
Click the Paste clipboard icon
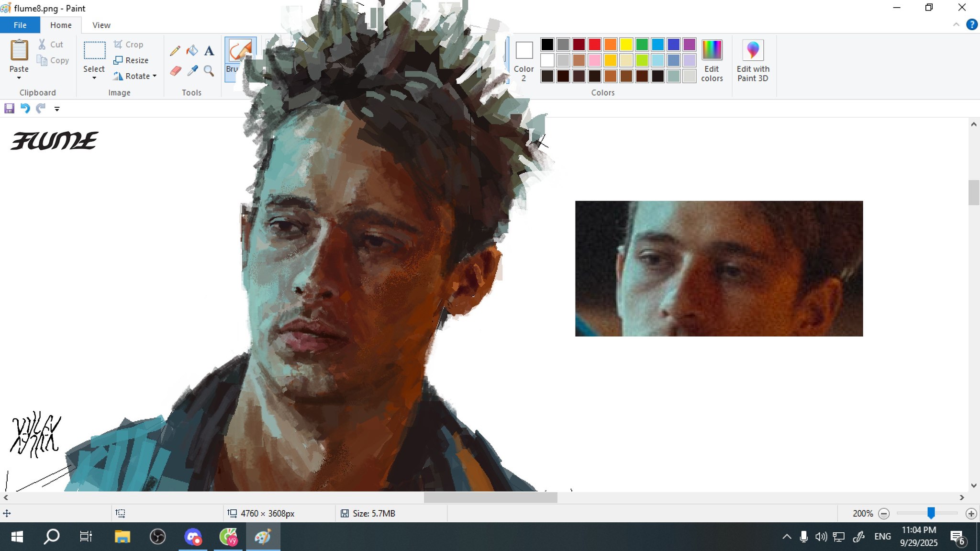pos(19,50)
